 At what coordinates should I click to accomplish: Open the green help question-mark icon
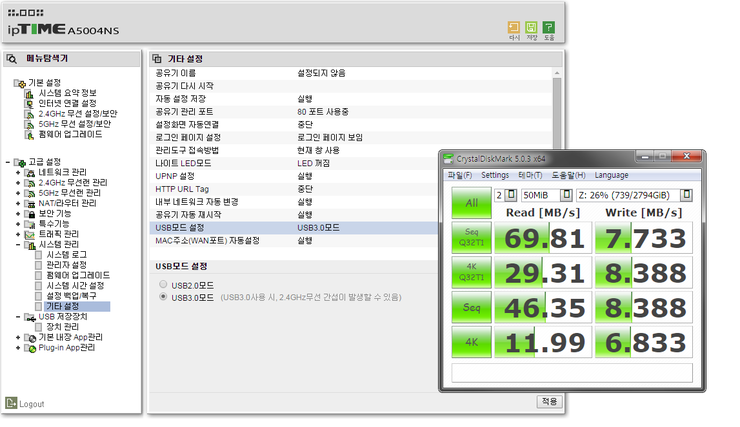[548, 27]
